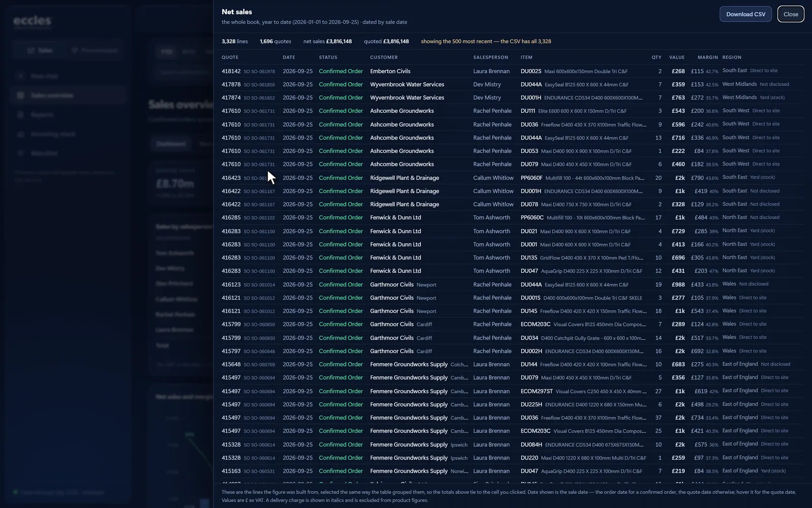Select item code PP6060F
812x508 pixels.
pos(531,178)
